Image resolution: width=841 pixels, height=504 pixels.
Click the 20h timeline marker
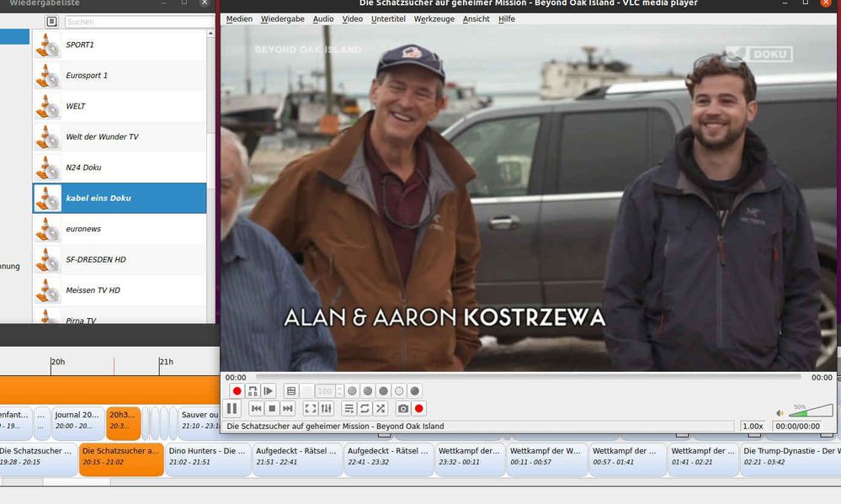[x=57, y=362]
